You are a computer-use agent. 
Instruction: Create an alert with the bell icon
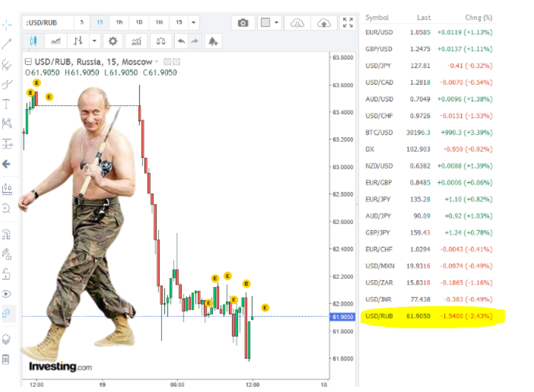pyautogui.click(x=213, y=41)
